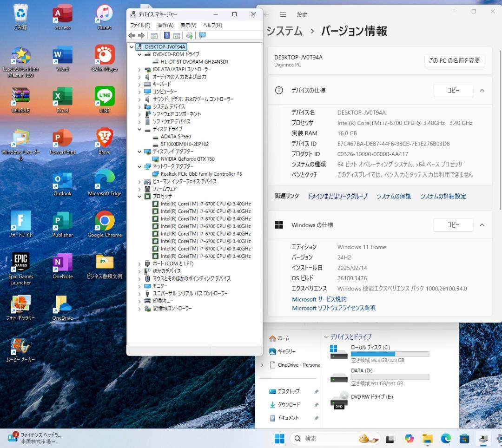Screen dimensions: 502x448
Task: Select the Excel desktop shortcut
Action: click(x=62, y=100)
